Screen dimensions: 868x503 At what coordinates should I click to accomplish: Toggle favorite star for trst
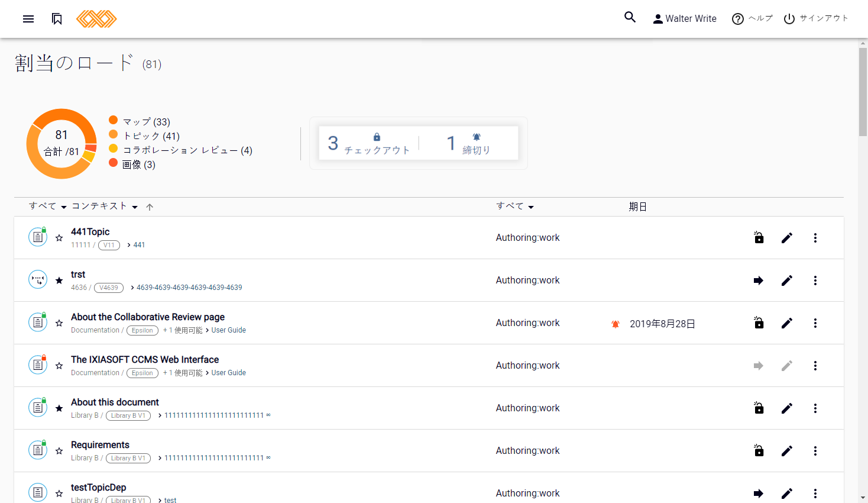coord(59,280)
